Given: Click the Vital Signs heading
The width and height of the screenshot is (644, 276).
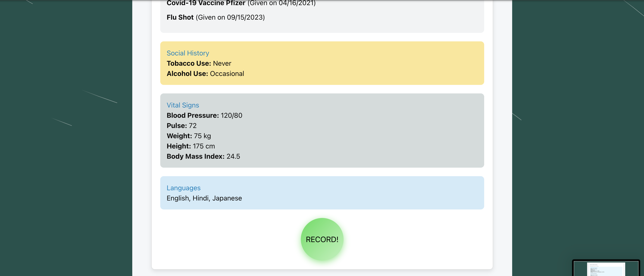Looking at the screenshot, I should (x=183, y=105).
